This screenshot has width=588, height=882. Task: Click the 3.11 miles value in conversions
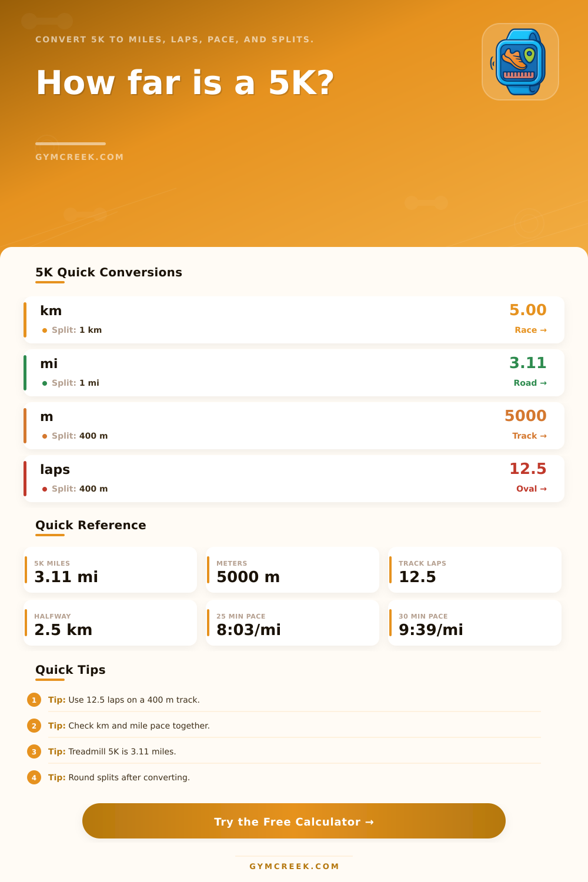(x=527, y=363)
